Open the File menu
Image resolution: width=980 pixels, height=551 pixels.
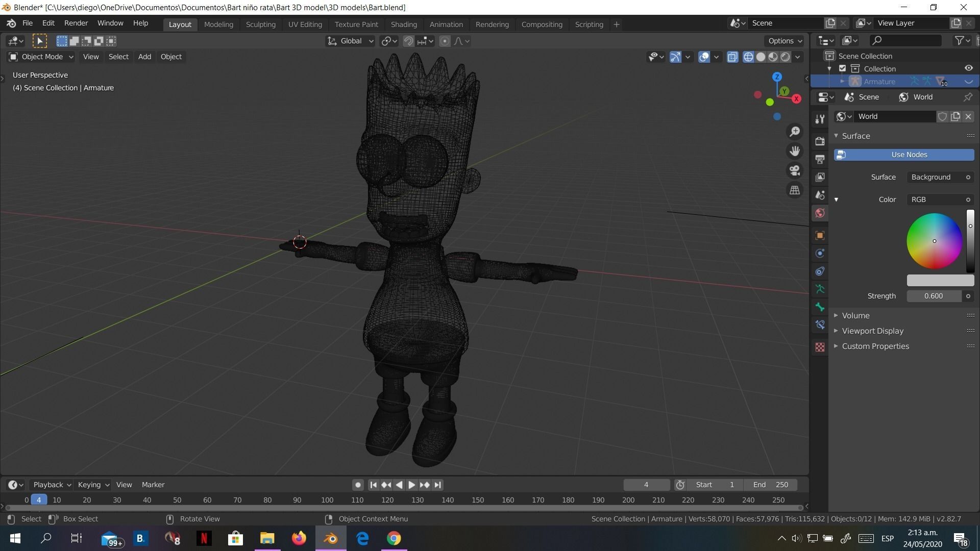pyautogui.click(x=27, y=23)
